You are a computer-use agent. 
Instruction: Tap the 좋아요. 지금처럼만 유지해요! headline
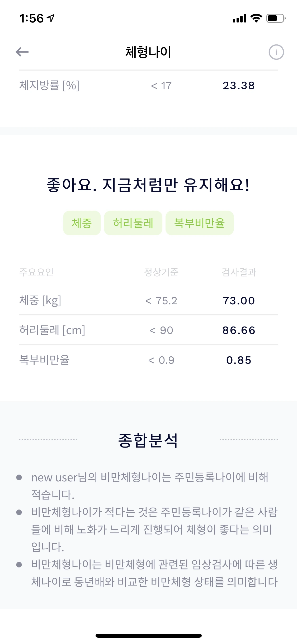(148, 185)
